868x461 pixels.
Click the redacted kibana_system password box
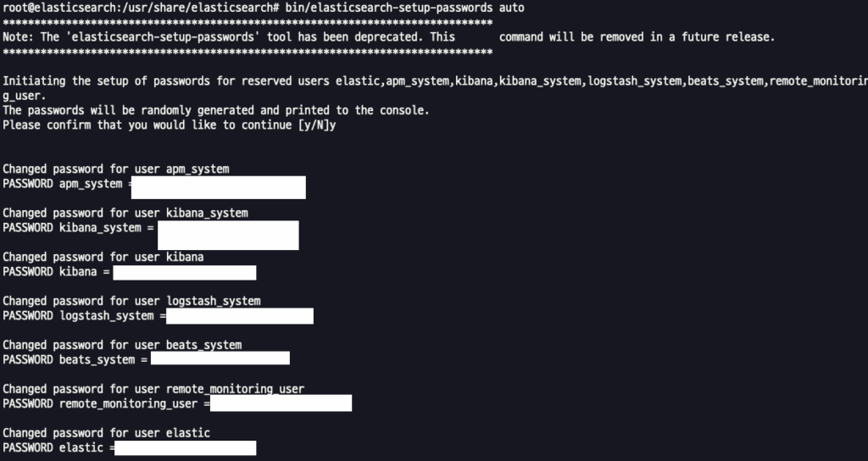coord(228,236)
